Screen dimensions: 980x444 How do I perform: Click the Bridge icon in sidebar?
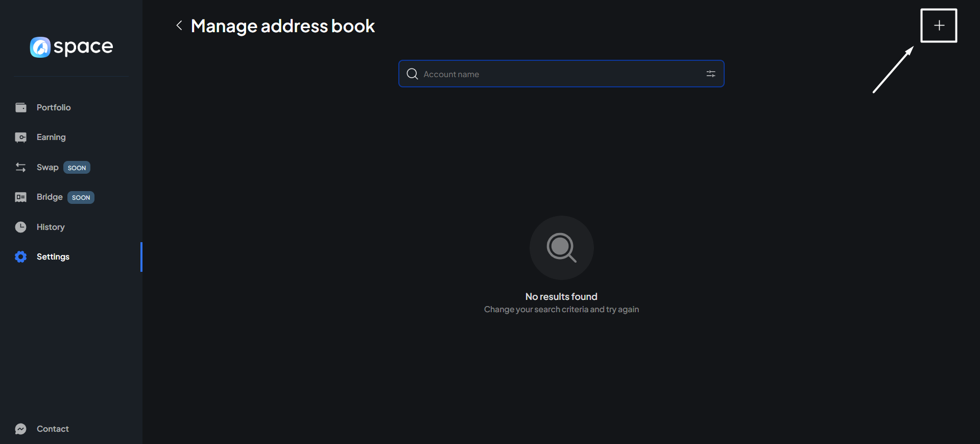pos(21,197)
